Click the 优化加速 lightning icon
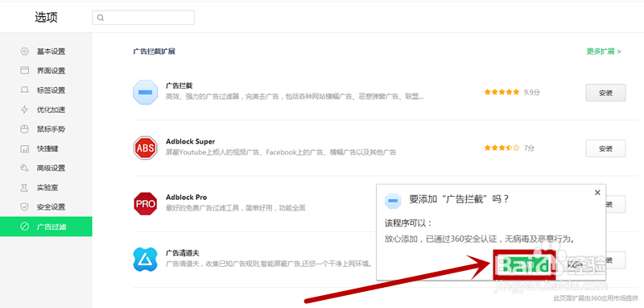Screen dimensions: 644x308 [x=25, y=110]
